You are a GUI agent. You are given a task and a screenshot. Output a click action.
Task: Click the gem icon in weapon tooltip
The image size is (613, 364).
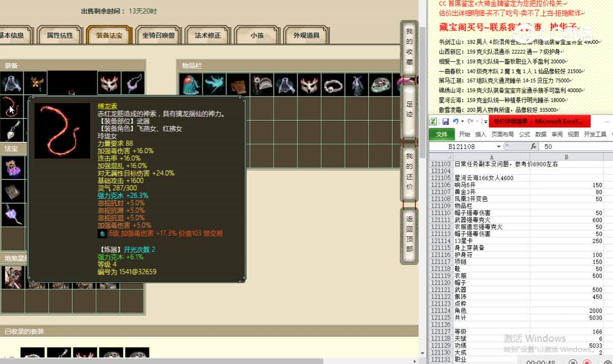point(102,234)
